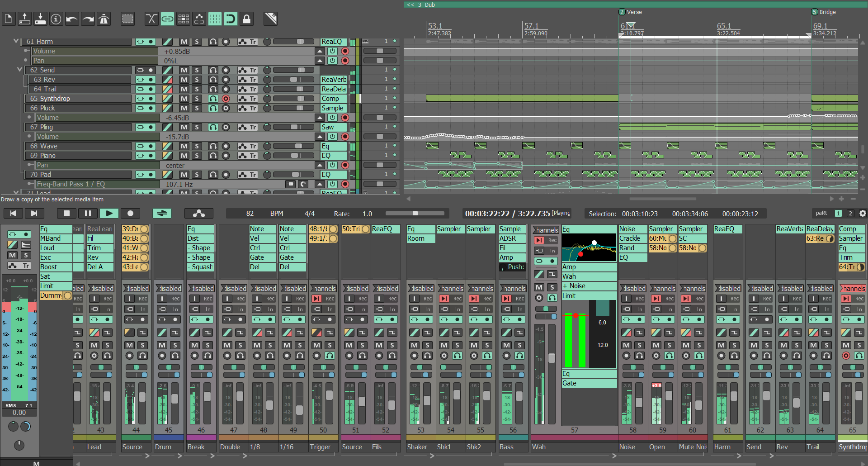Open Project Settings info icon
868x466 pixels.
tap(56, 19)
